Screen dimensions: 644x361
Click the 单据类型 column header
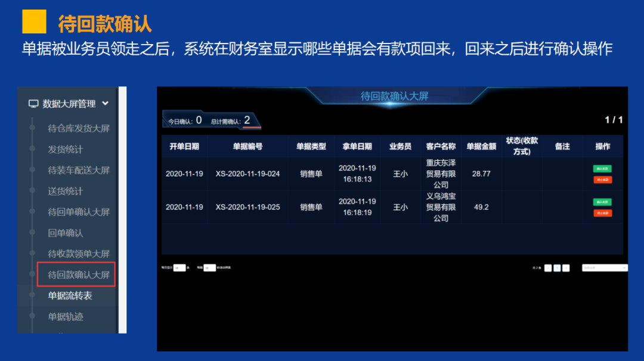point(311,147)
